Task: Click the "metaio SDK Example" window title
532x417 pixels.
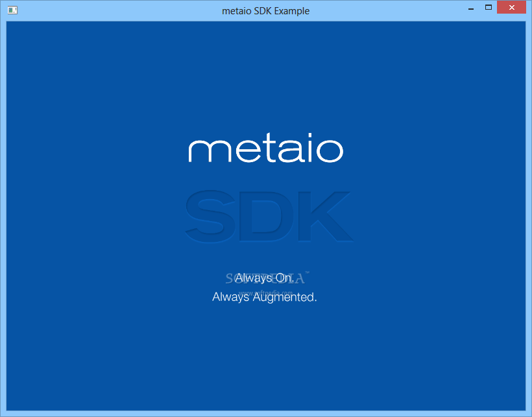Action: (265, 11)
